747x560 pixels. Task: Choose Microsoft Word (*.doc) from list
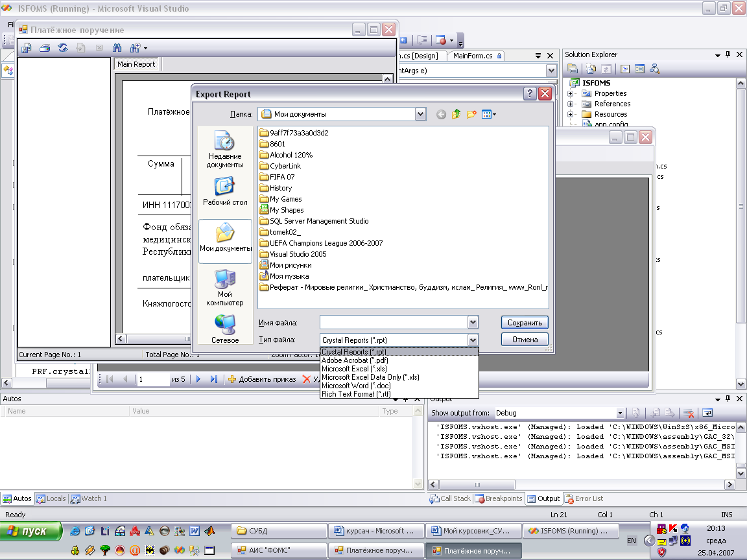pyautogui.click(x=355, y=386)
